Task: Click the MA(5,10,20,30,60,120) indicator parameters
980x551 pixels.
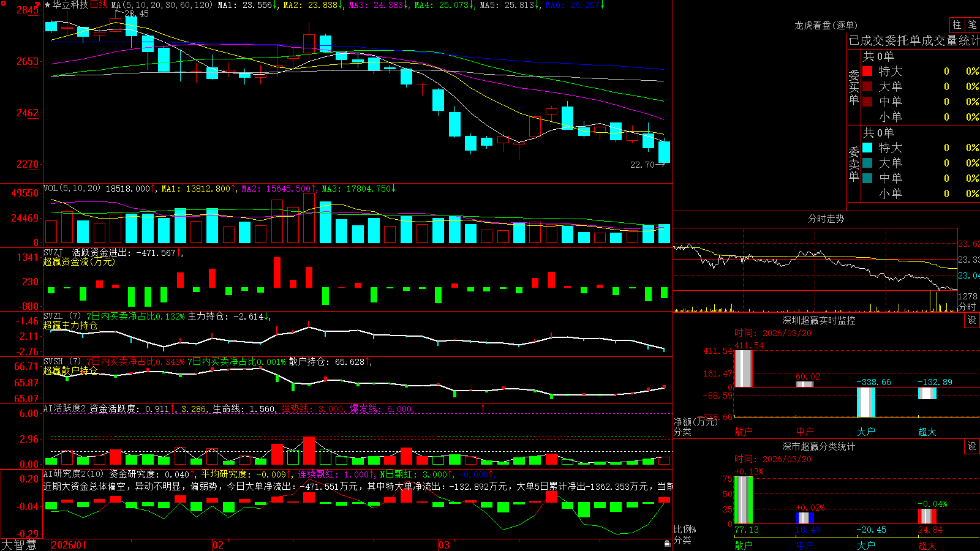Action: click(x=162, y=5)
